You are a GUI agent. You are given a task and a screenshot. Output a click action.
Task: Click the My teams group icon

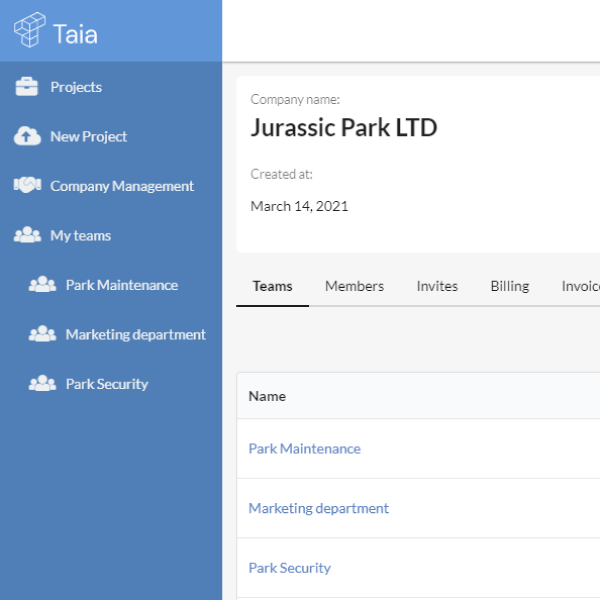(27, 235)
